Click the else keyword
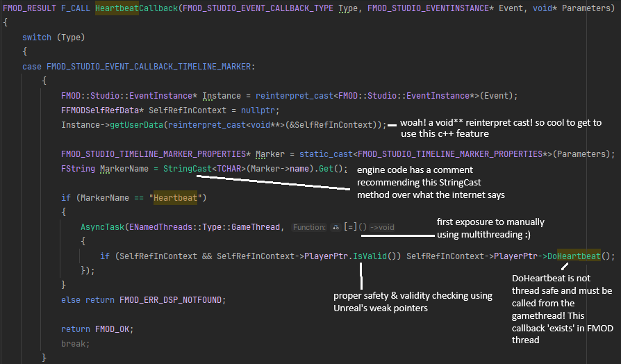This screenshot has height=364, width=621. pos(70,300)
